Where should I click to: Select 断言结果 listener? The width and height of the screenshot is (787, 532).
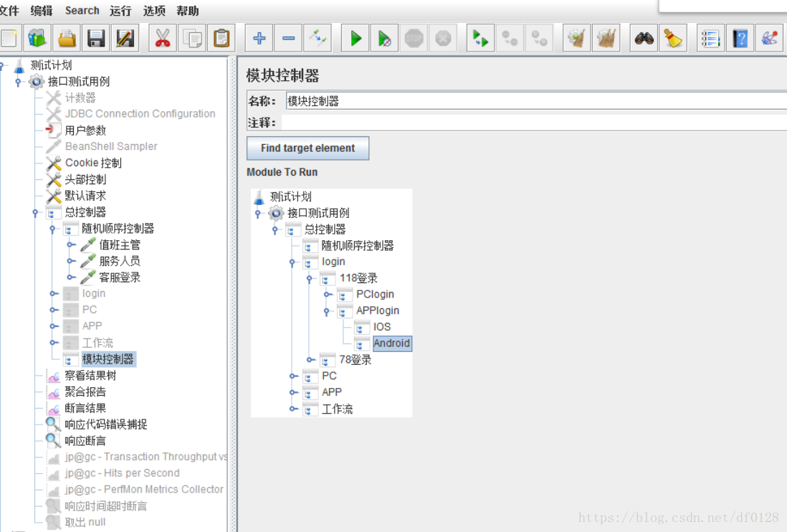(x=85, y=409)
